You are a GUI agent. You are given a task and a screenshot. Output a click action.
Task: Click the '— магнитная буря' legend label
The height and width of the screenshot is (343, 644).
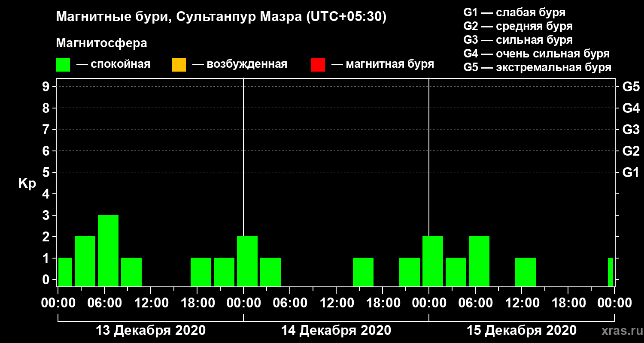[383, 65]
